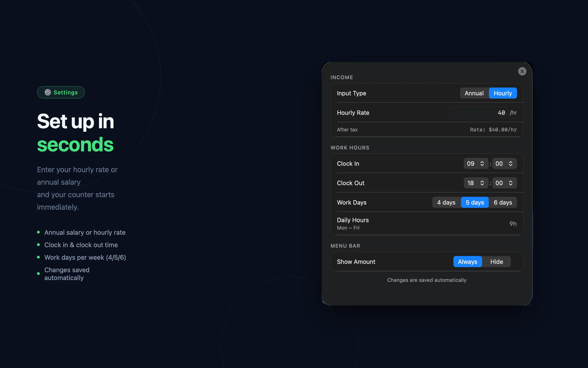The height and width of the screenshot is (368, 588).
Task: Click the WORK HOURS section header
Action: click(350, 148)
